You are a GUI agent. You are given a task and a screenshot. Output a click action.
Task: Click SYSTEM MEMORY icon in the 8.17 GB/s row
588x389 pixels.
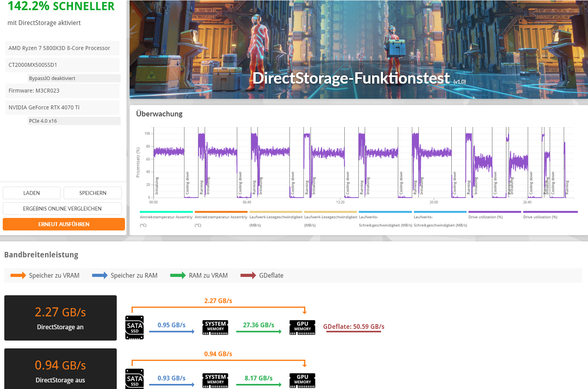click(x=216, y=380)
